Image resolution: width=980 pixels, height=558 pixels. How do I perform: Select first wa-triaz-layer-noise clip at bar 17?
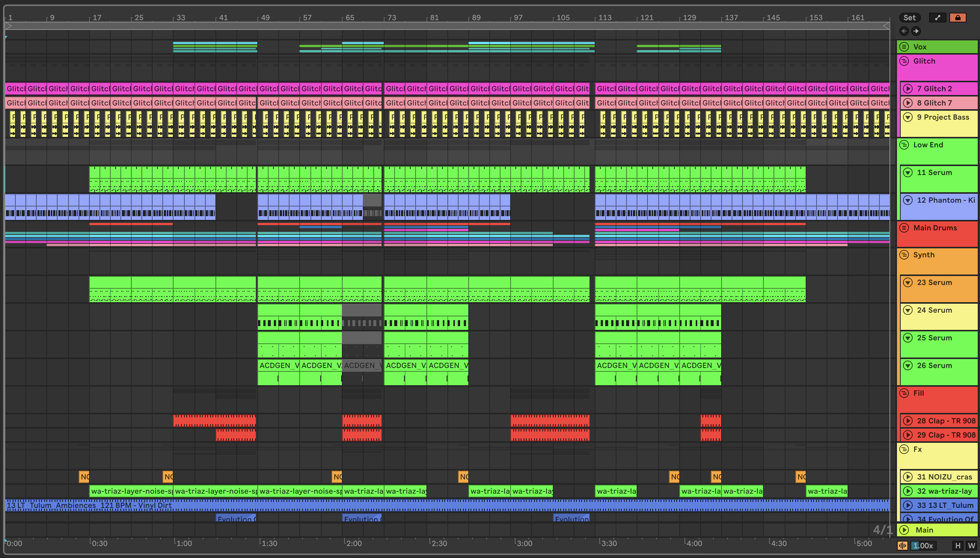(x=131, y=491)
